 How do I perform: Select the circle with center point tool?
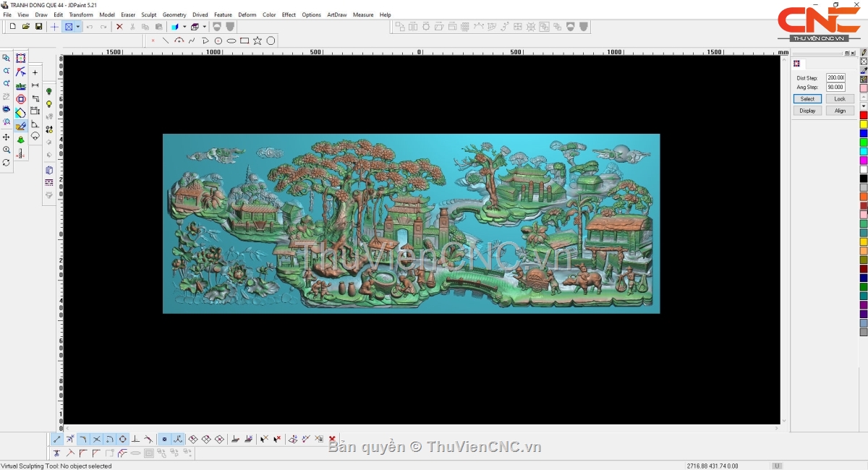(218, 40)
